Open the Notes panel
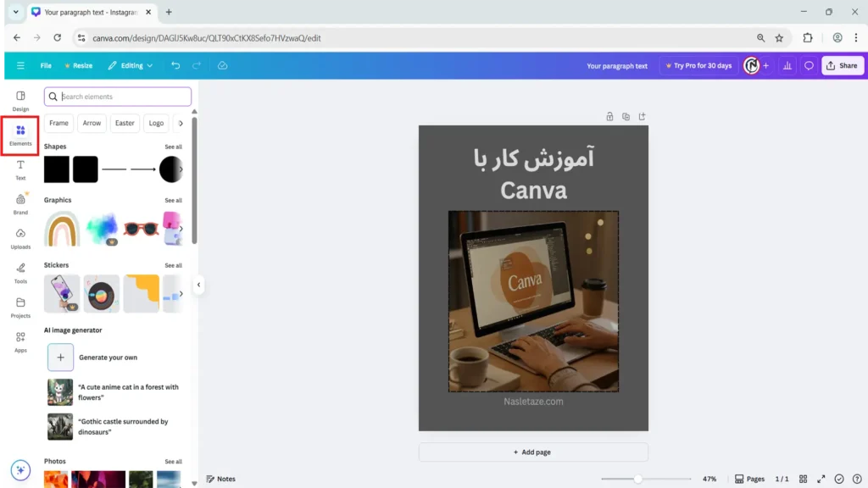Image resolution: width=868 pixels, height=488 pixels. [x=221, y=479]
